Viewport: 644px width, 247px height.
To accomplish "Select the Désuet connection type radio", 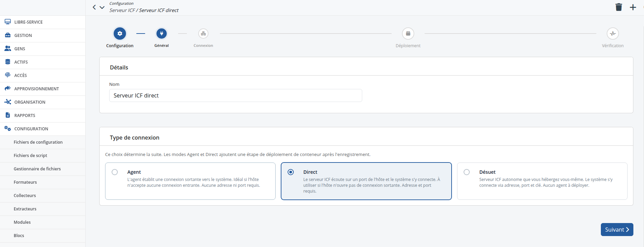I will click(467, 172).
